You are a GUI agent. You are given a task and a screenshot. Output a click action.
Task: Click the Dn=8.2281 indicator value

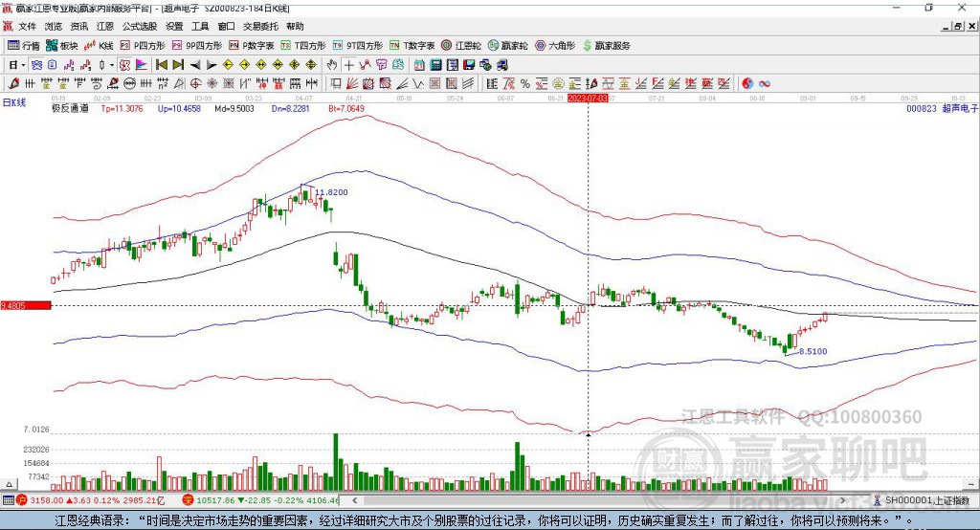coord(291,108)
